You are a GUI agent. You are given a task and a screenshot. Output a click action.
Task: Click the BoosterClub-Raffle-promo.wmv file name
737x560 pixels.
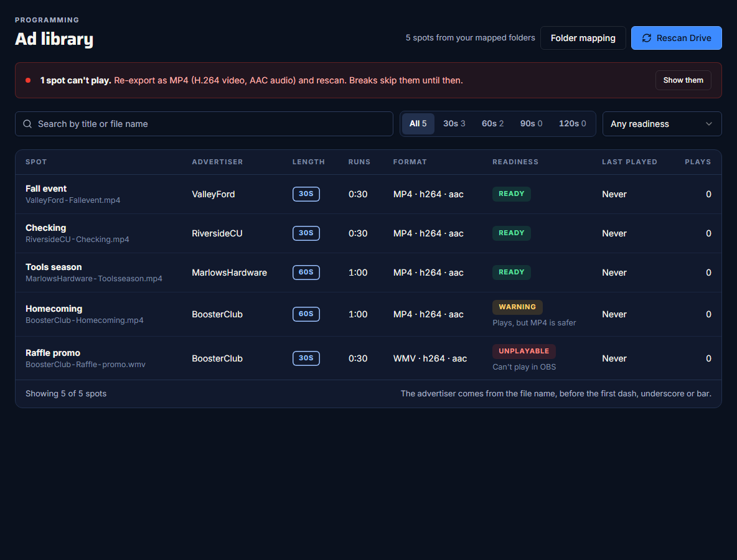pos(85,365)
